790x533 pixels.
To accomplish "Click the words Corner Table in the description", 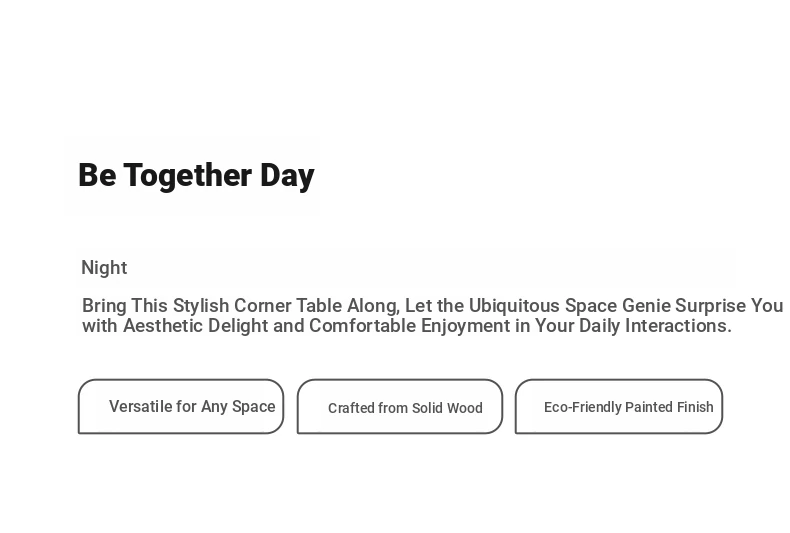I will [x=288, y=306].
